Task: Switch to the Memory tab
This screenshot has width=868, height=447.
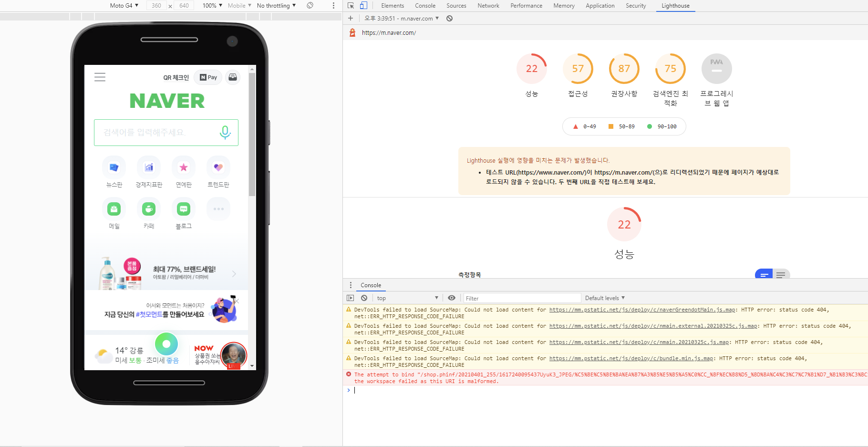Action: [564, 6]
